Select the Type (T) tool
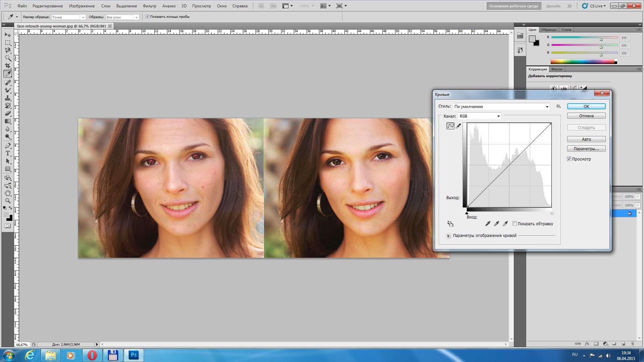Image resolution: width=644 pixels, height=362 pixels. [8, 153]
